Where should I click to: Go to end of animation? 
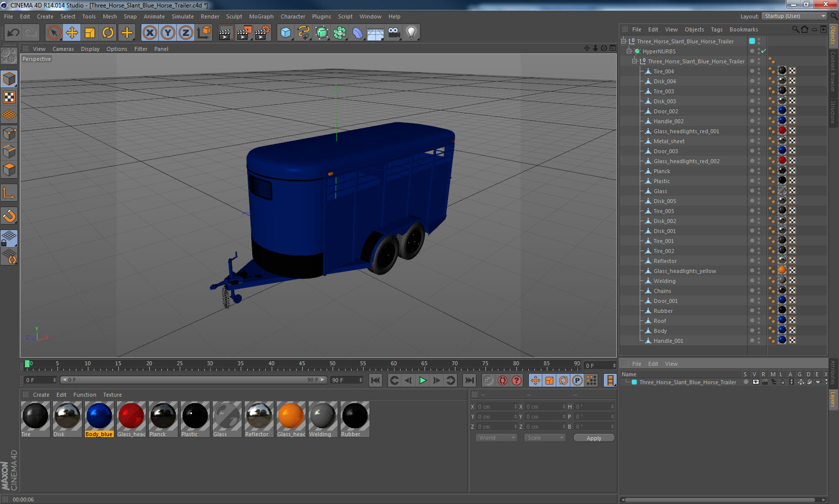(469, 380)
